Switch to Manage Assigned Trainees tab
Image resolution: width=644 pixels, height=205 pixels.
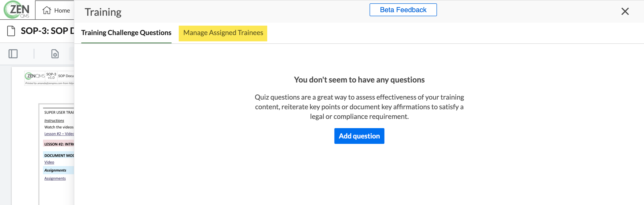click(x=223, y=33)
